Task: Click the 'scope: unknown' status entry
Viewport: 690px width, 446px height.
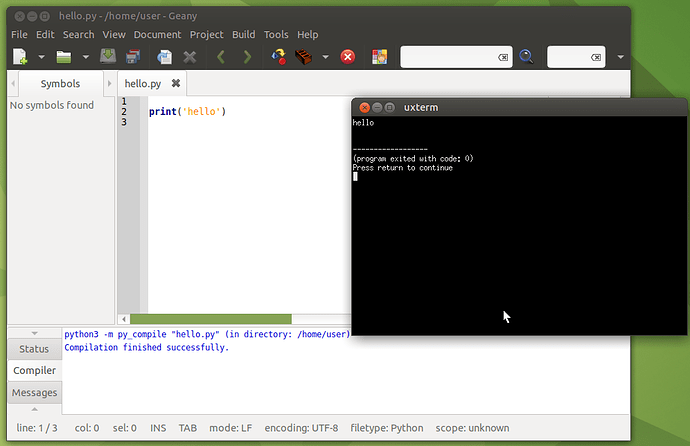Action: click(x=472, y=428)
